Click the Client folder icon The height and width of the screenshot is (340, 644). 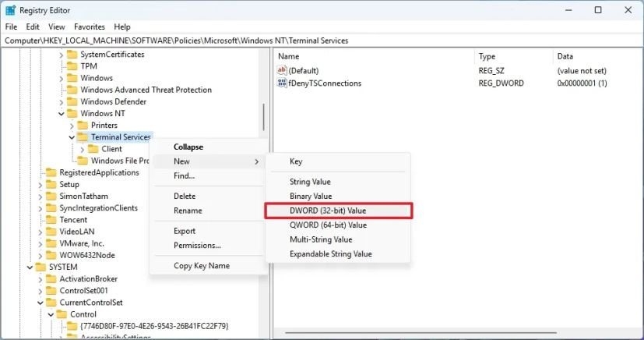point(93,149)
